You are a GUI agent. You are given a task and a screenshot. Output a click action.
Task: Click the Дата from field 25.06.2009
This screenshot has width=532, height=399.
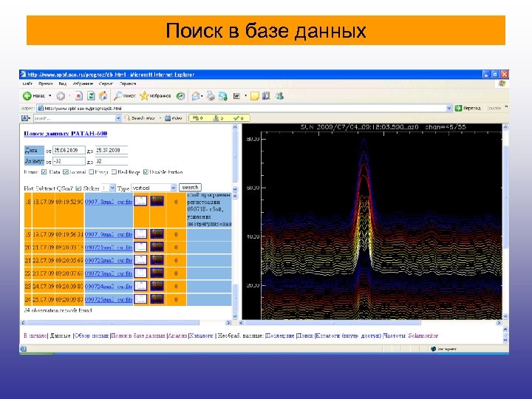(69, 150)
